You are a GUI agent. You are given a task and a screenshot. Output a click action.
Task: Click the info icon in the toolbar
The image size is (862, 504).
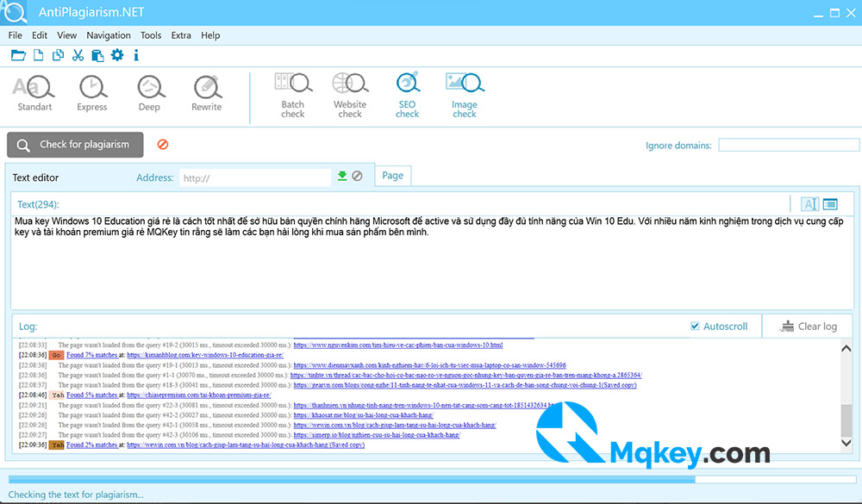pyautogui.click(x=136, y=55)
